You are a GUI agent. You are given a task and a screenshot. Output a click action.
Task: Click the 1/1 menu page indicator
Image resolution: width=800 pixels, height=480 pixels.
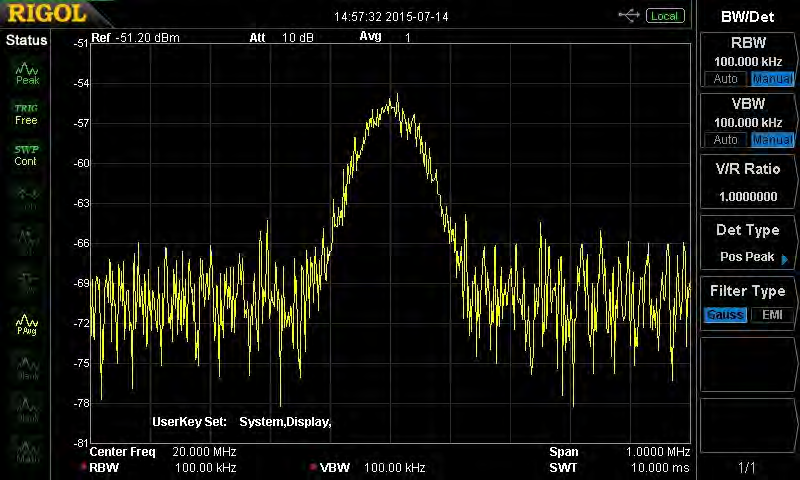click(747, 467)
